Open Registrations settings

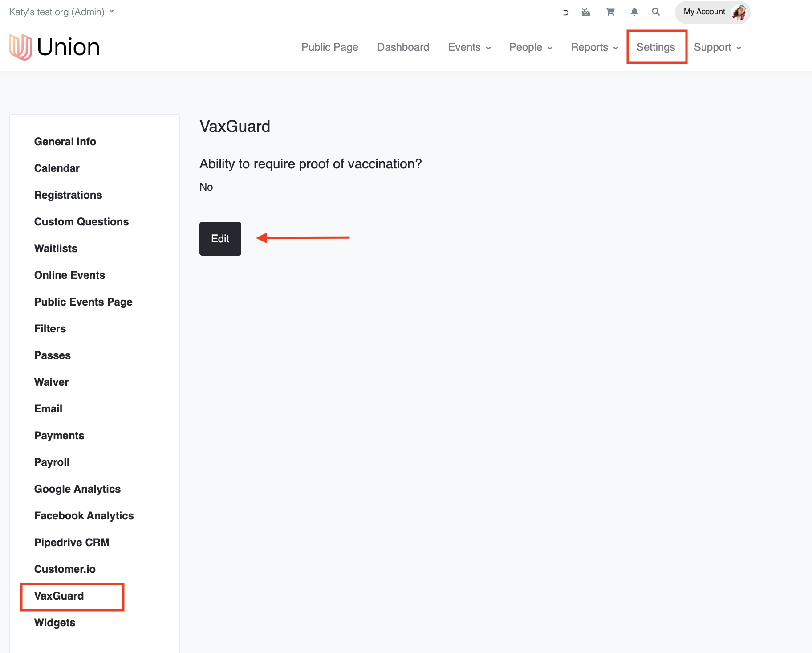68,195
